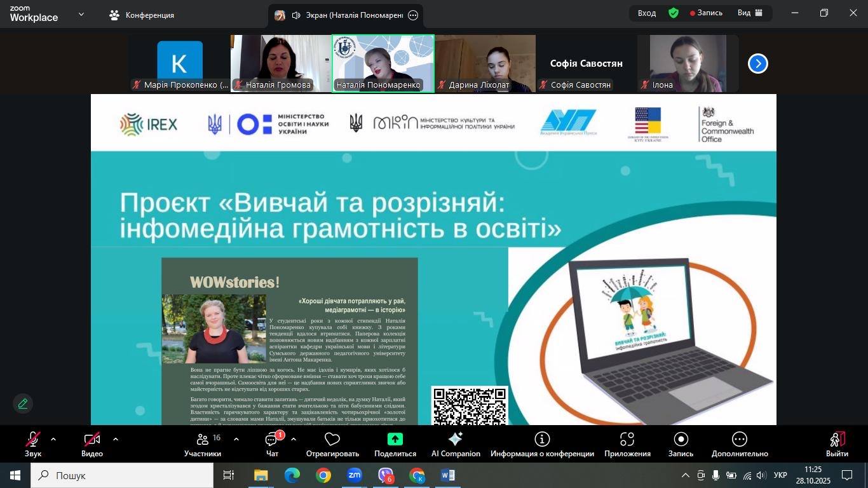Open the Вид view dropdown

[x=749, y=13]
